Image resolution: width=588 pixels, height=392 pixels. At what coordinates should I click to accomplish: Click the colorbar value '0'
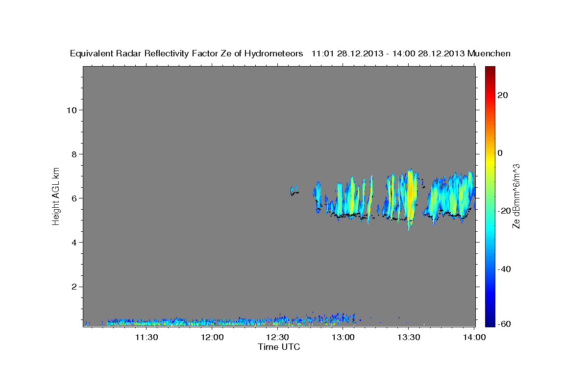click(500, 153)
